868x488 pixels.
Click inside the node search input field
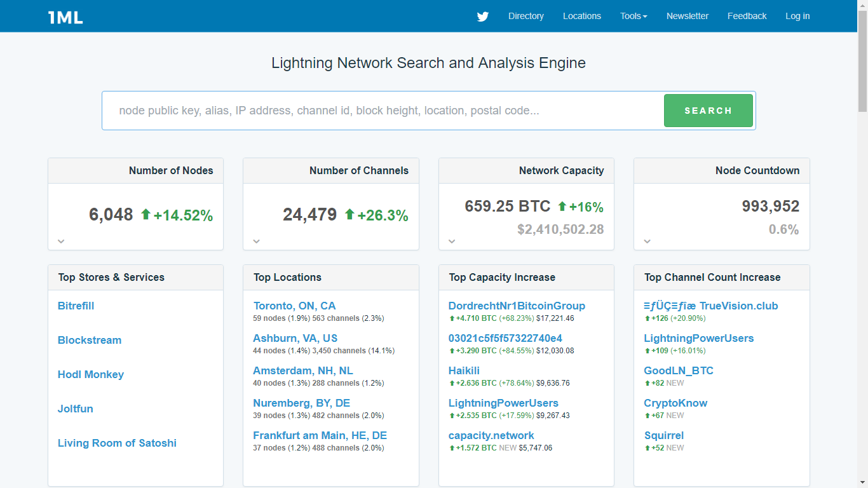coord(381,110)
